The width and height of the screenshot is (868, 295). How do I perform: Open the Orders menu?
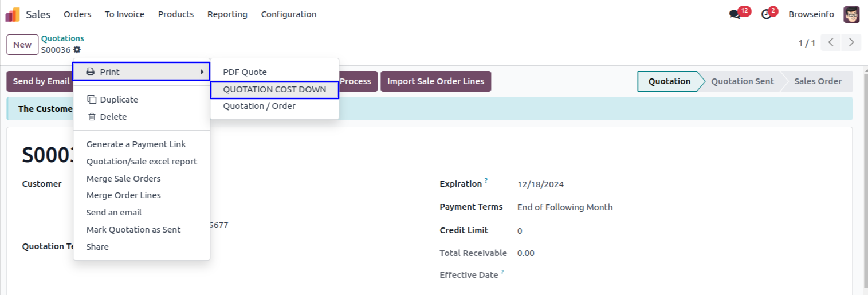click(77, 14)
